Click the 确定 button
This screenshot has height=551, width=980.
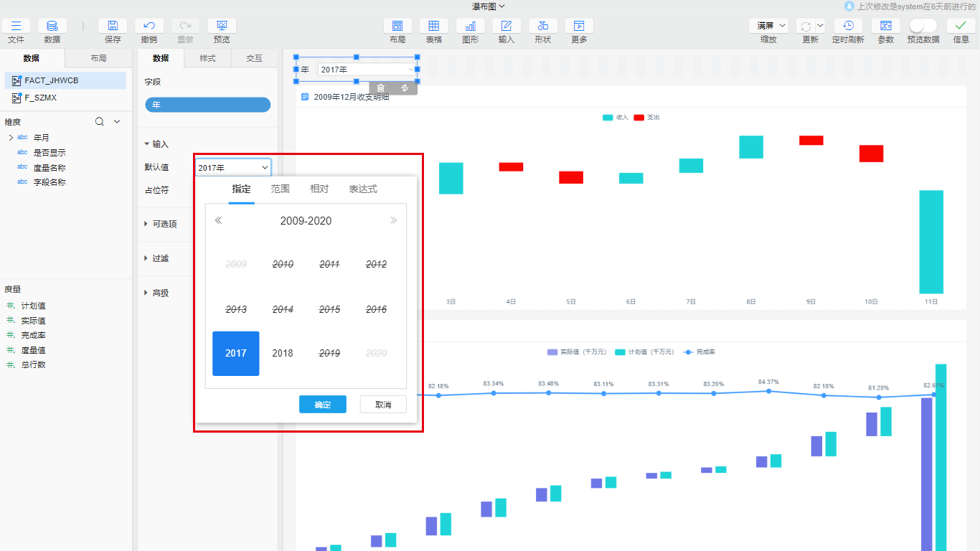point(323,405)
